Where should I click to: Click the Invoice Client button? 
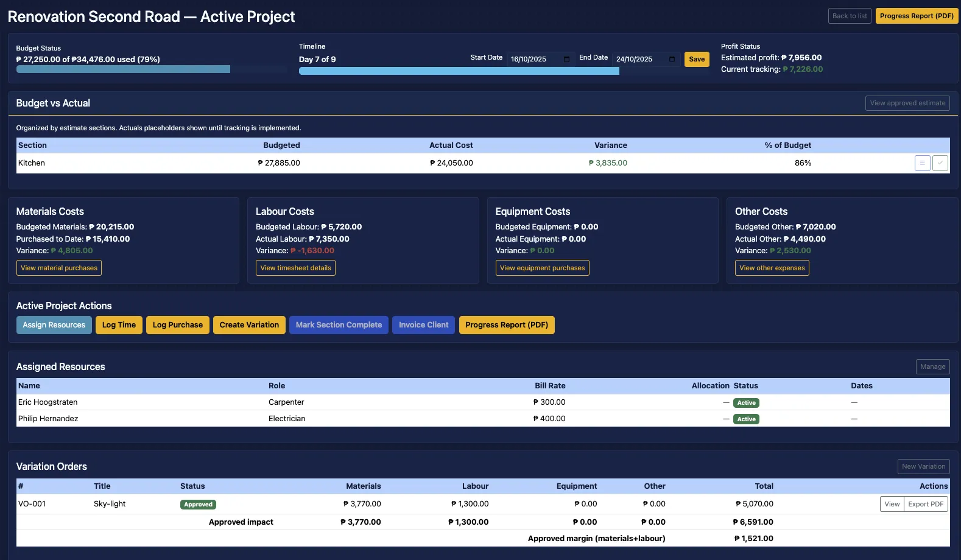click(x=423, y=325)
